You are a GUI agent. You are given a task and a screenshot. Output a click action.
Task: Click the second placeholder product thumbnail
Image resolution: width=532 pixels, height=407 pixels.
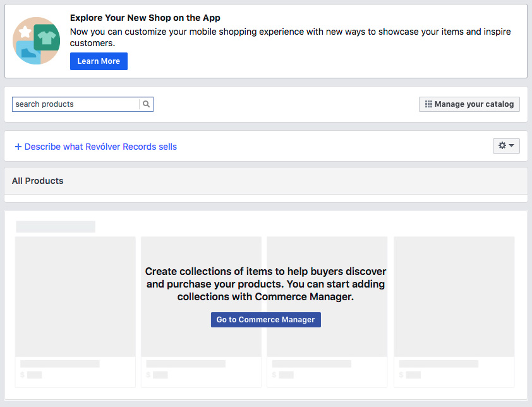tap(201, 296)
